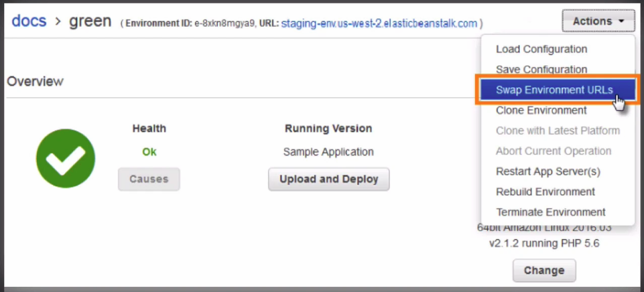This screenshot has height=292, width=644.
Task: Click Abort Current Operation menu item
Action: pyautogui.click(x=554, y=151)
